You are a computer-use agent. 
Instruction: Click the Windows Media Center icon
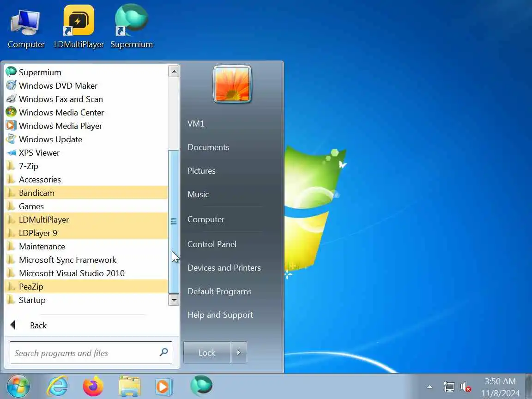tap(11, 112)
